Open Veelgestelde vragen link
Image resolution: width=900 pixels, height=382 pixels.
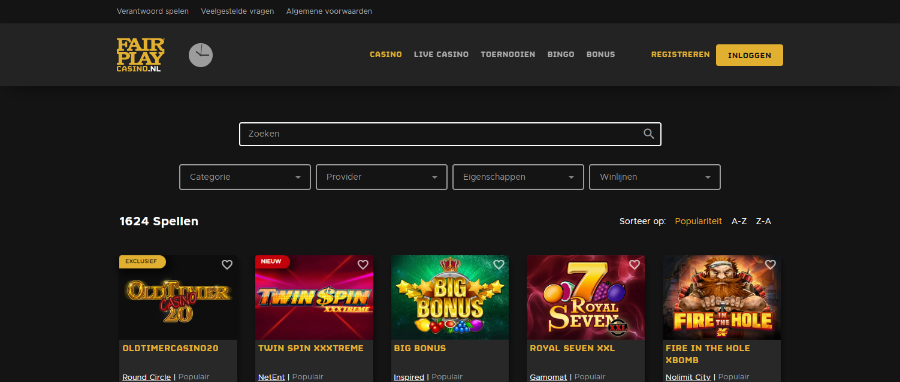coord(238,11)
